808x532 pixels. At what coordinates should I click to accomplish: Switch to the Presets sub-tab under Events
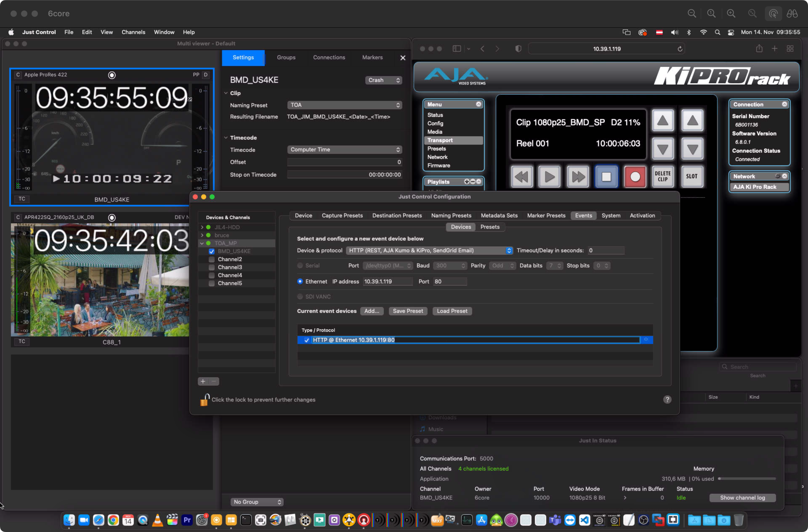point(489,227)
